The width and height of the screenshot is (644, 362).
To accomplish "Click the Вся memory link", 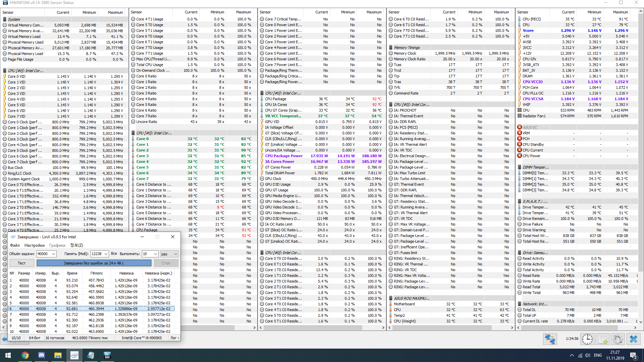I will point(114,254).
